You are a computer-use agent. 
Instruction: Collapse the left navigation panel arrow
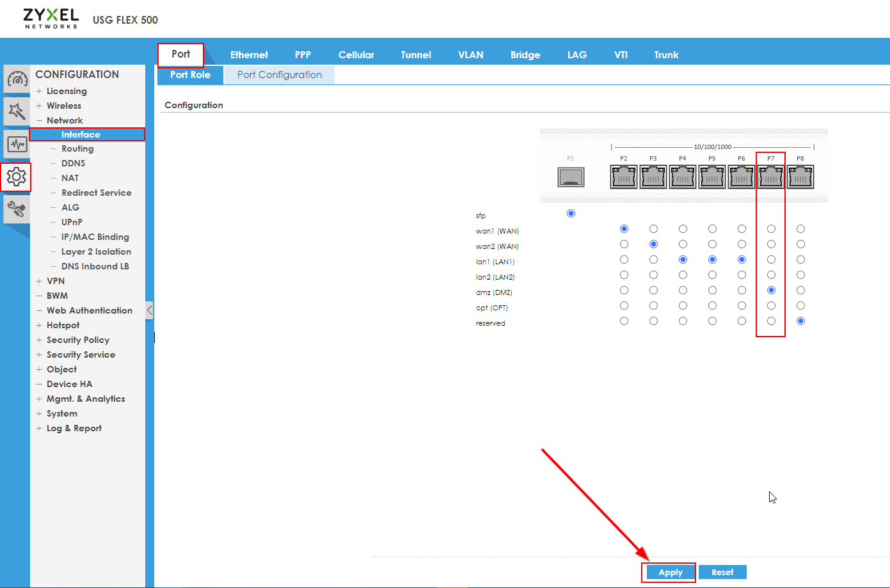click(x=149, y=310)
